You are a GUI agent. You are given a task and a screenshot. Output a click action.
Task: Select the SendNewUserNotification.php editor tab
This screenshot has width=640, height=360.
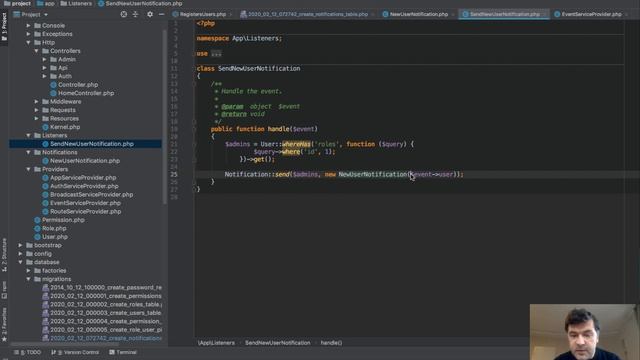pyautogui.click(x=504, y=14)
